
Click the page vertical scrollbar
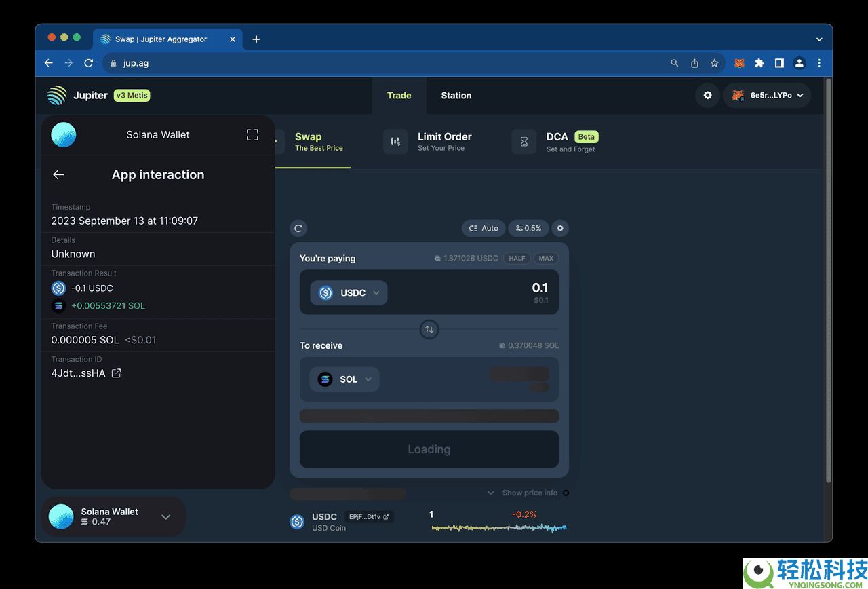point(828,280)
